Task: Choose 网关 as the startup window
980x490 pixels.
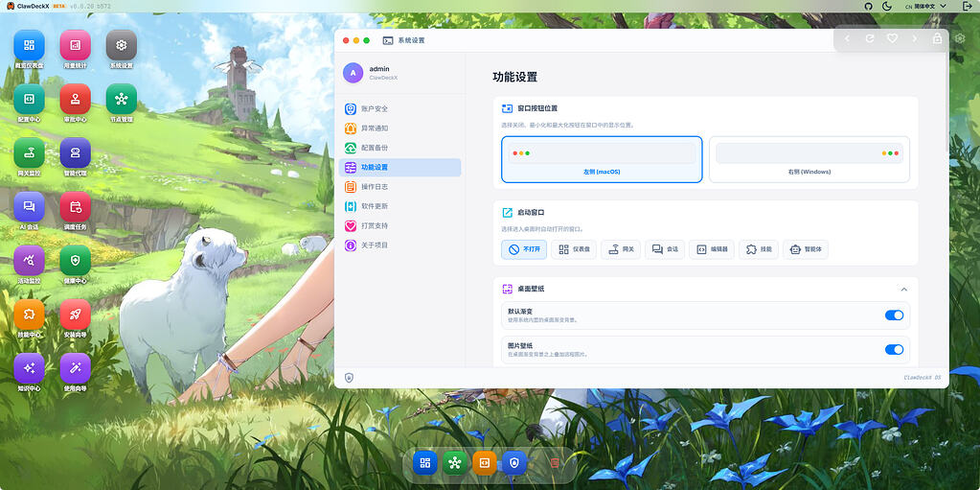Action: (621, 249)
